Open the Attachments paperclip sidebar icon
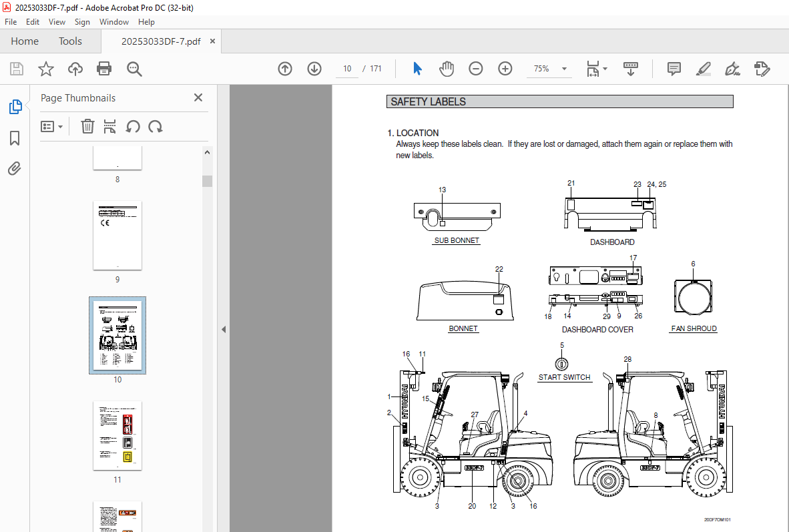Screen dimensions: 789x532 [x=15, y=168]
